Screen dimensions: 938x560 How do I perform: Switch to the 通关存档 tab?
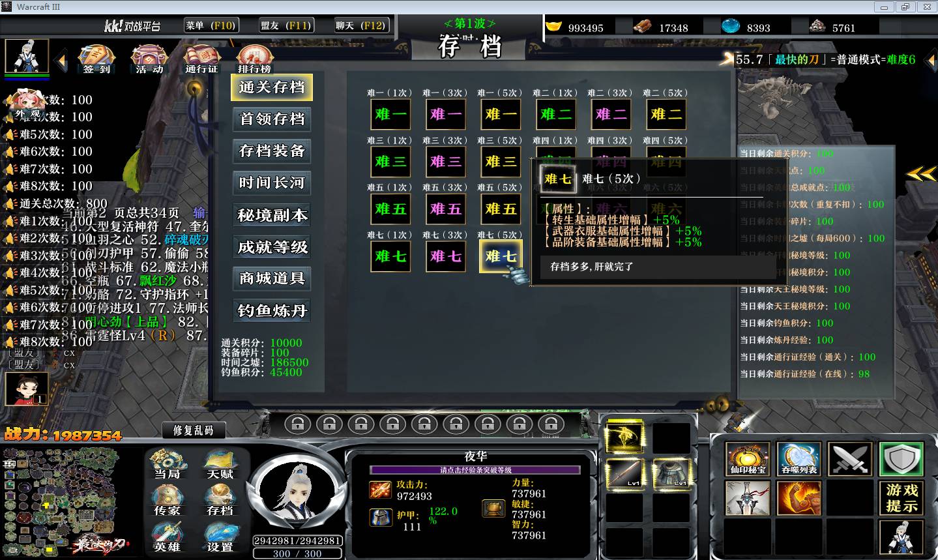point(272,87)
